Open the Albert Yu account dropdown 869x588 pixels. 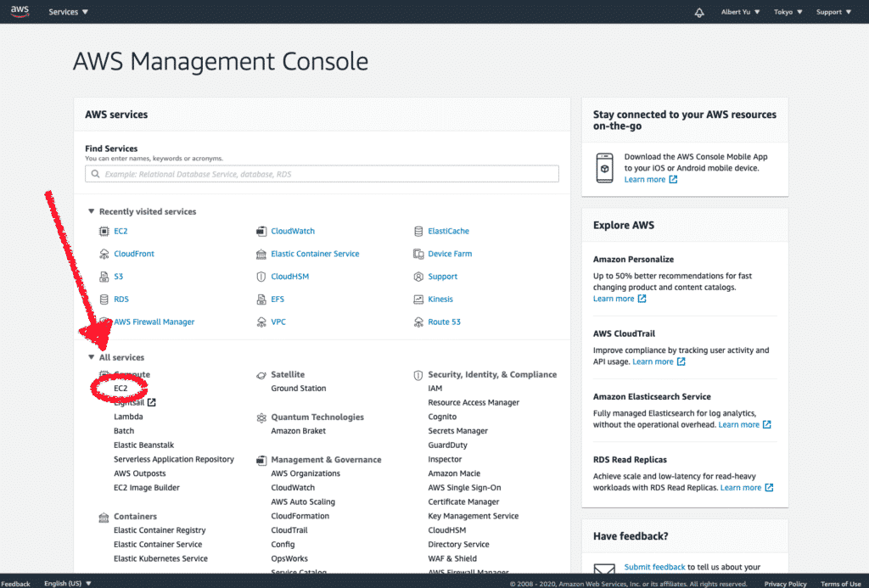click(740, 12)
